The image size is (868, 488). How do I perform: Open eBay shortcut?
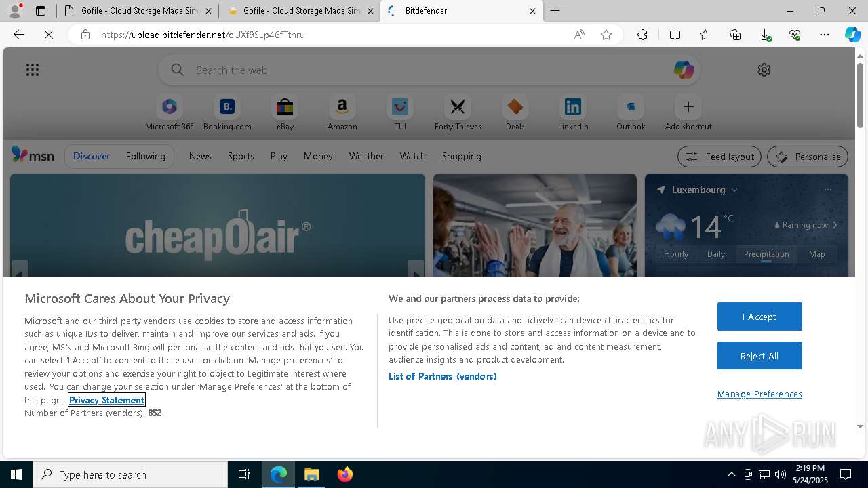tap(285, 113)
